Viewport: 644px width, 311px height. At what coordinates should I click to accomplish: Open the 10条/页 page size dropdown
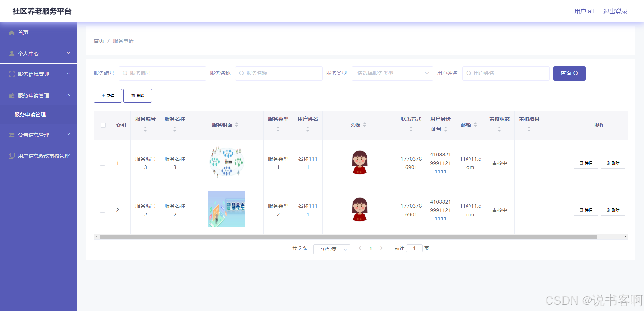[331, 249]
